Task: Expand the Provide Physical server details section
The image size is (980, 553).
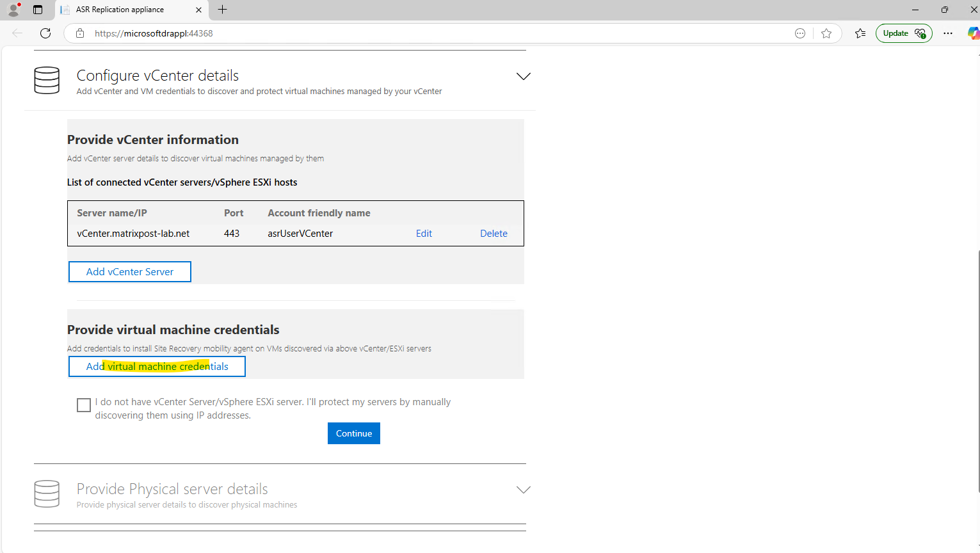Action: tap(523, 490)
